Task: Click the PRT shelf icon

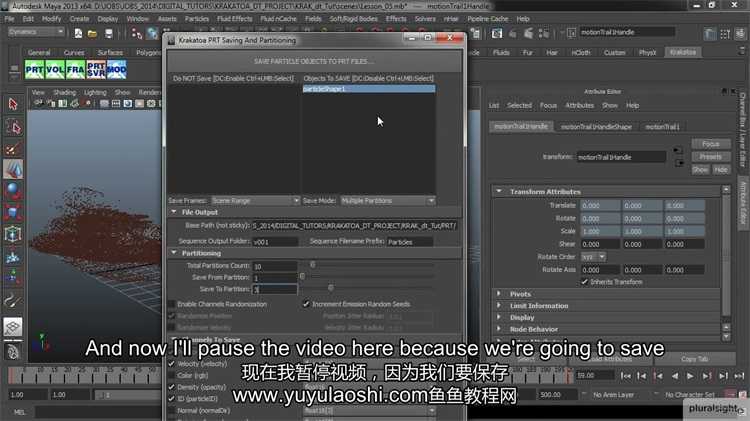Action: [x=34, y=70]
